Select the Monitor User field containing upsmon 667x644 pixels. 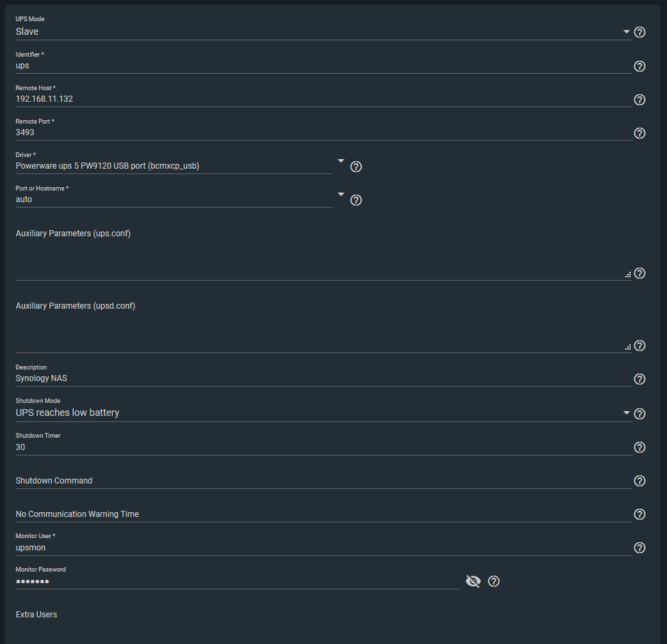point(324,548)
